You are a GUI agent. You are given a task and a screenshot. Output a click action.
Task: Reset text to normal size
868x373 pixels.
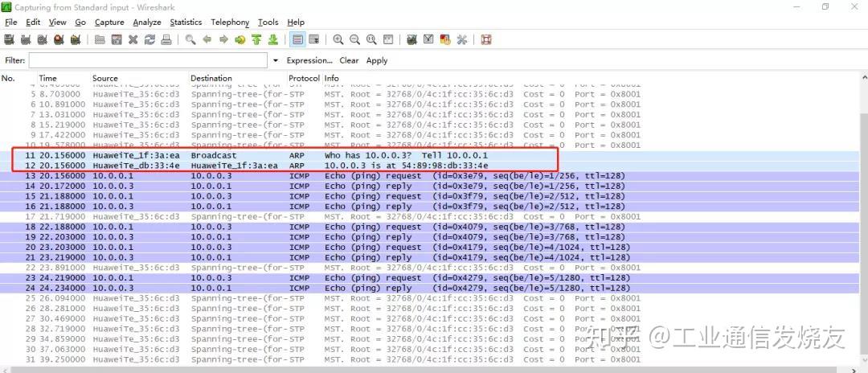(x=371, y=40)
